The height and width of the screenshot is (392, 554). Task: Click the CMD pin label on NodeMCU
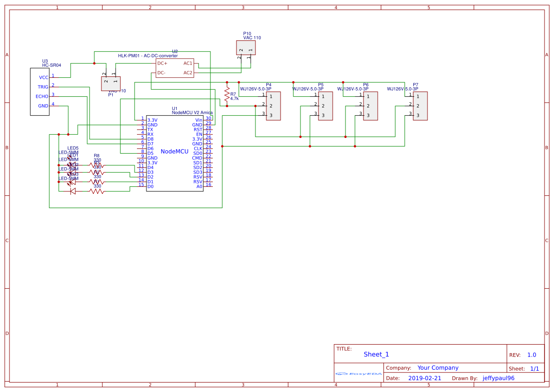[197, 158]
